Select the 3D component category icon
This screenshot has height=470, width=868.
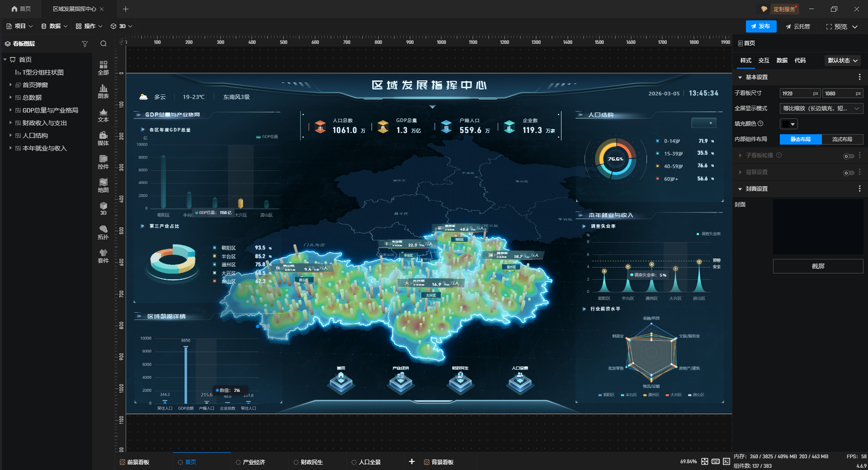point(103,209)
